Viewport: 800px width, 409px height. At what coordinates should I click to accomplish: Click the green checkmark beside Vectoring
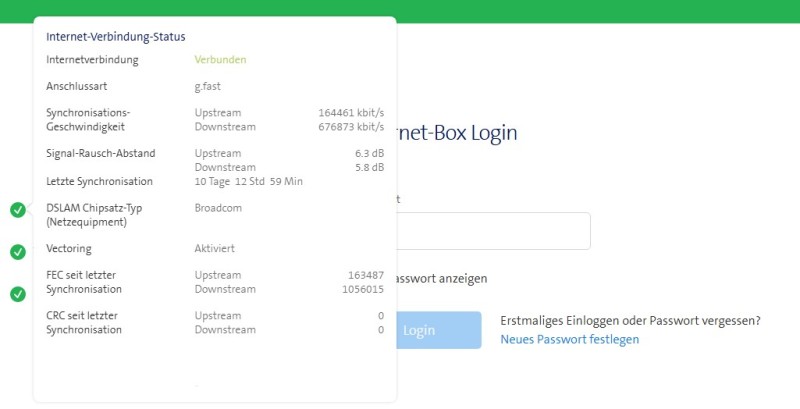[x=18, y=252]
